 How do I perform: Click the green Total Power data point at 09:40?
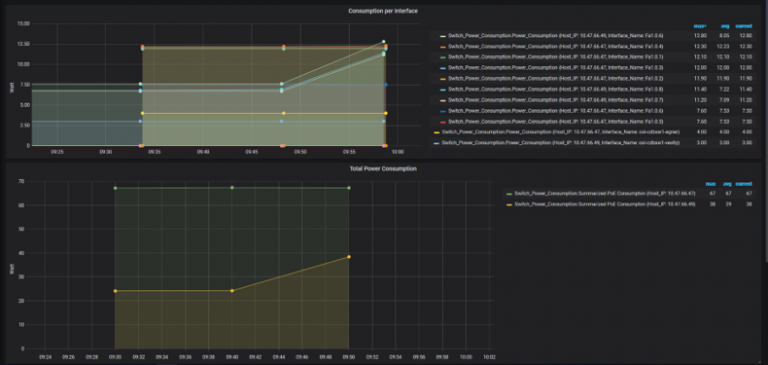coord(232,188)
